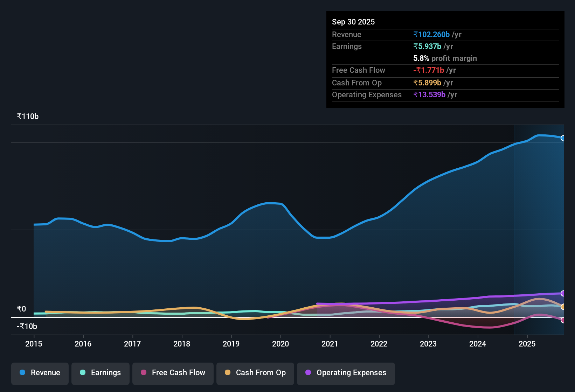
Task: Click the teal Earnings legend dot icon
Action: click(83, 373)
